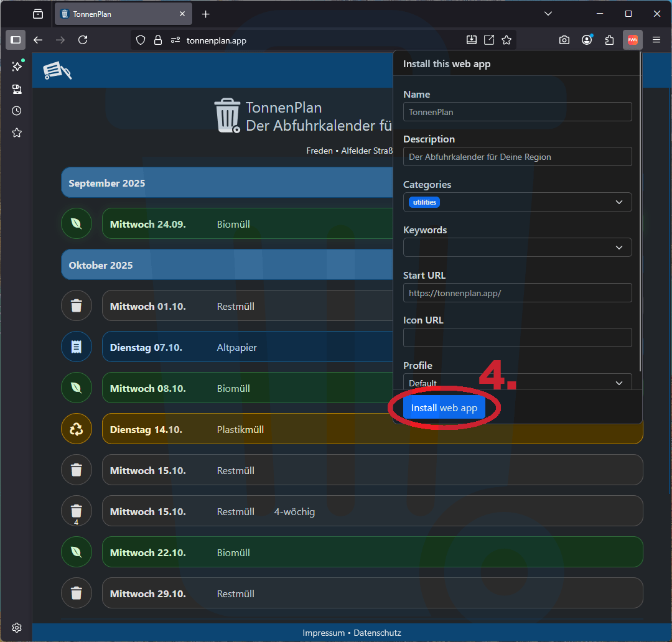Viewport: 672px width, 642px height.
Task: Click the PWA extension icon in toolbar
Action: coord(632,40)
